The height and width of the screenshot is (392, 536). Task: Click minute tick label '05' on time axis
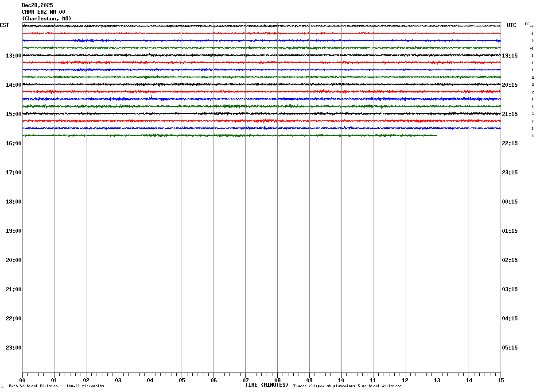(182, 380)
